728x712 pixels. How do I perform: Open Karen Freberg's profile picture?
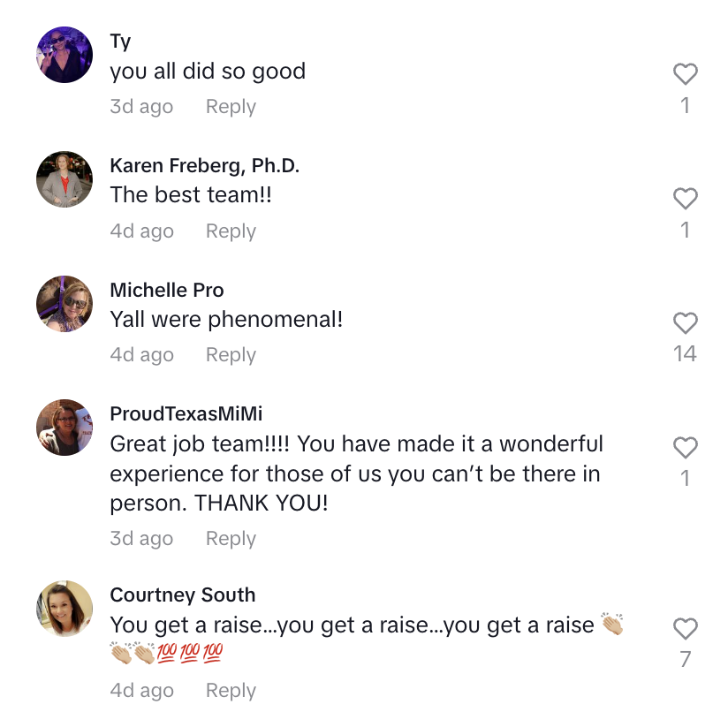(64, 179)
